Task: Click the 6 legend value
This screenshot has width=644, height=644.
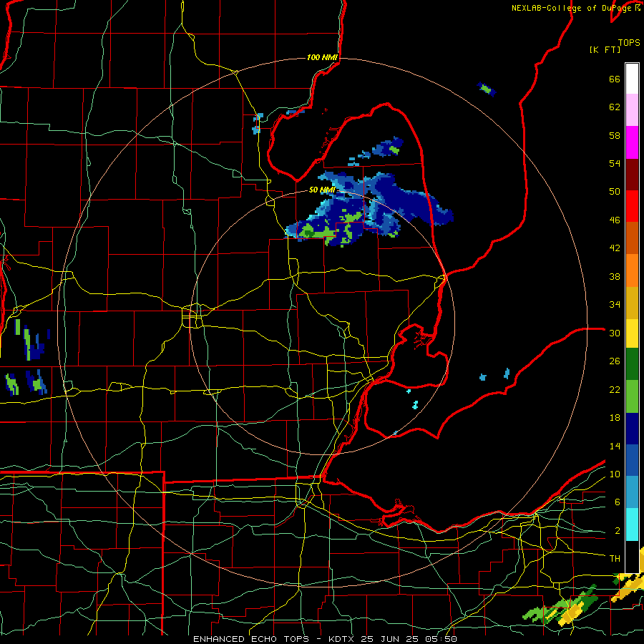Action: [x=617, y=502]
